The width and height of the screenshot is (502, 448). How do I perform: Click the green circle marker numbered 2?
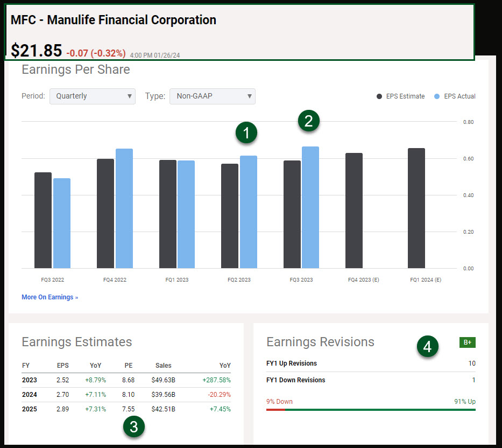(x=309, y=121)
